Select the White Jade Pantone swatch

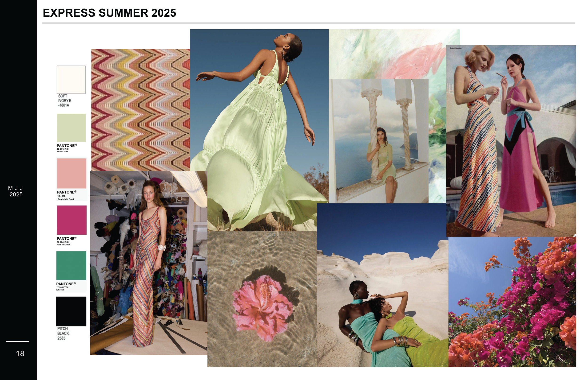[x=72, y=128]
